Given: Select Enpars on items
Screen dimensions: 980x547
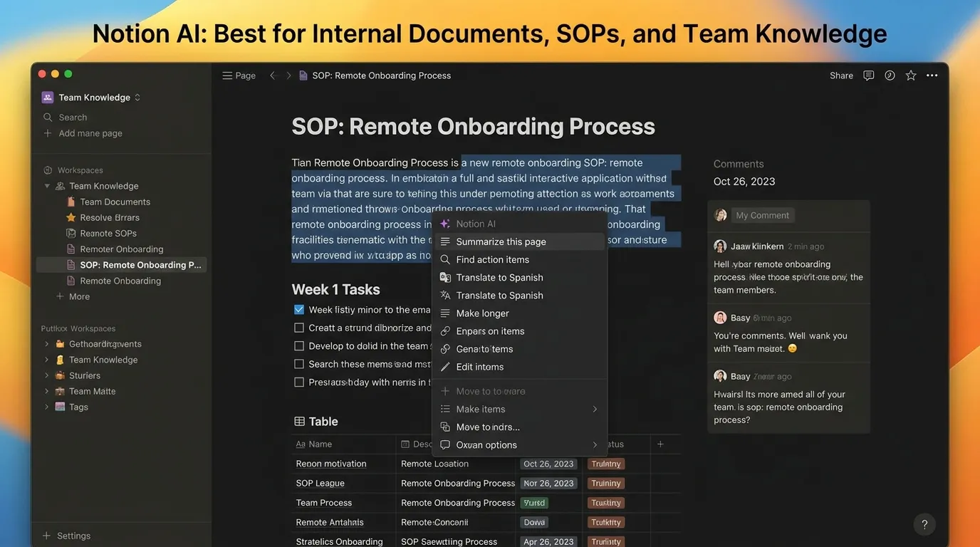Looking at the screenshot, I should (519, 331).
